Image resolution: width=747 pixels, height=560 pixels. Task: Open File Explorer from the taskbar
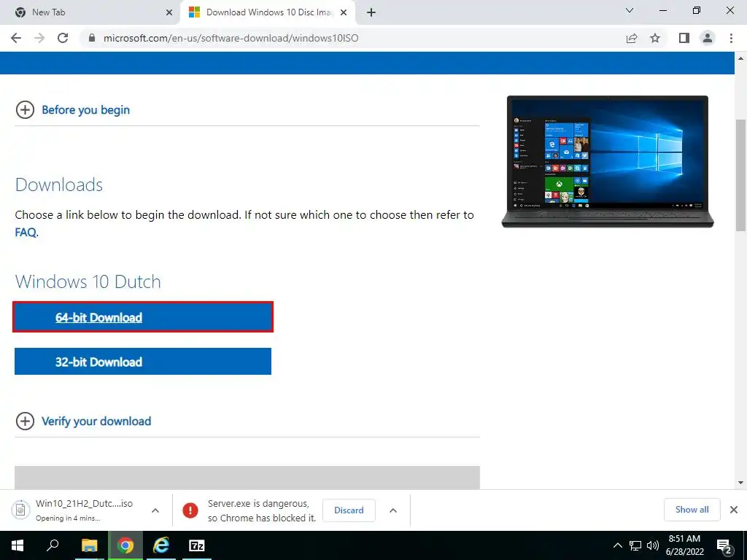point(89,545)
